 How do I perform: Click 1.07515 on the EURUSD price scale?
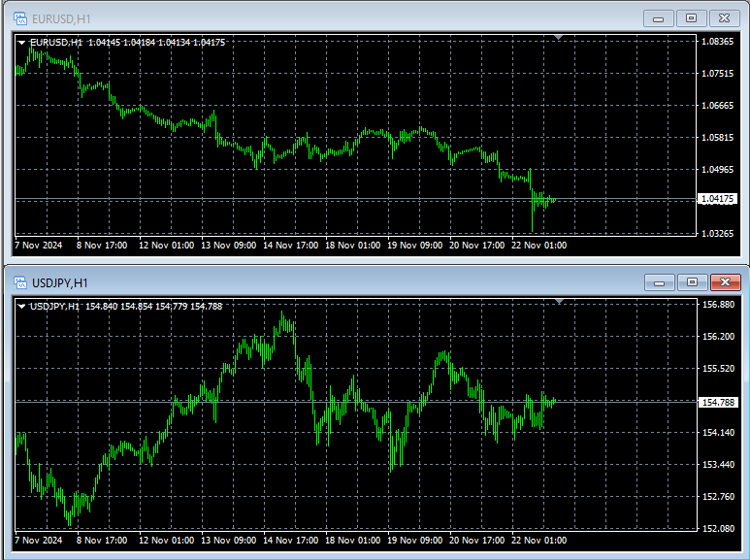717,73
